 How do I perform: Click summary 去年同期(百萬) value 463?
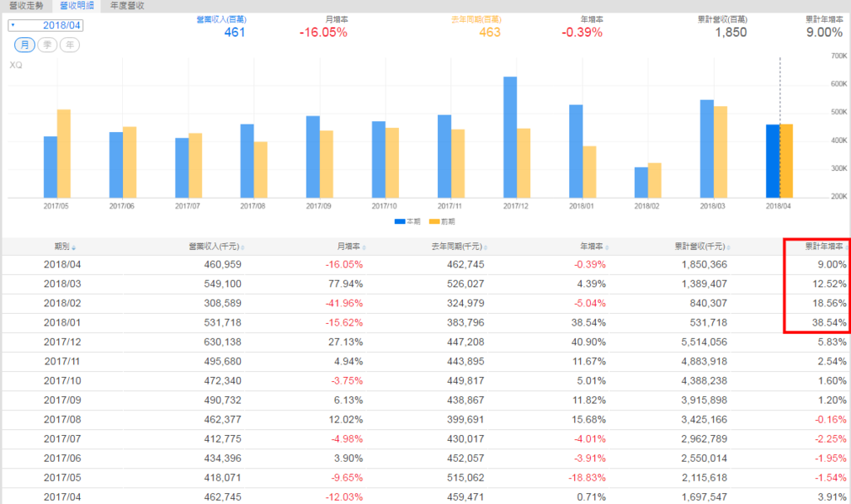489,32
